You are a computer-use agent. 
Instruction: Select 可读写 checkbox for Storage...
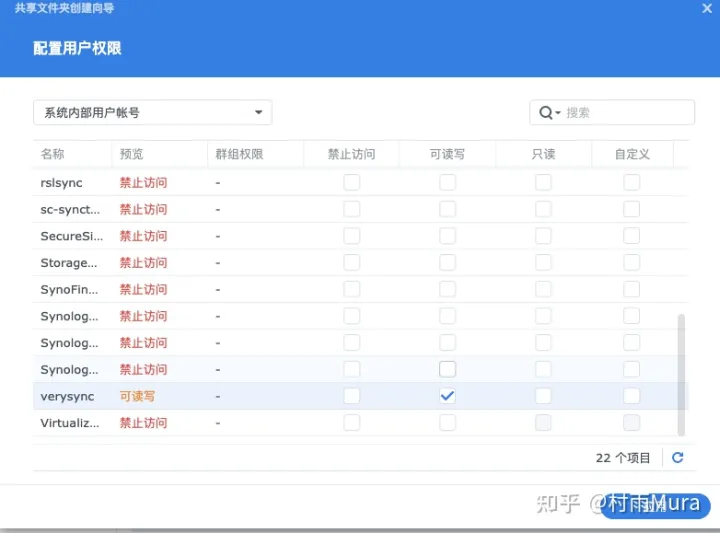point(448,262)
